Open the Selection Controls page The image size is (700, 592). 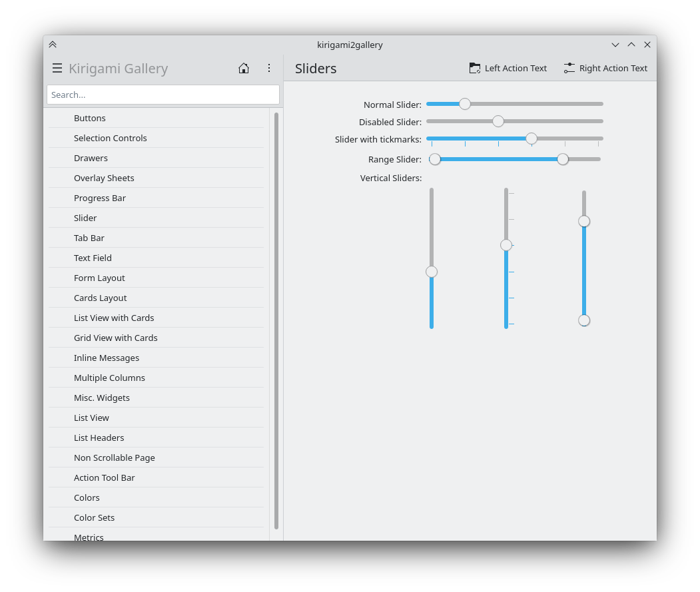click(x=111, y=138)
